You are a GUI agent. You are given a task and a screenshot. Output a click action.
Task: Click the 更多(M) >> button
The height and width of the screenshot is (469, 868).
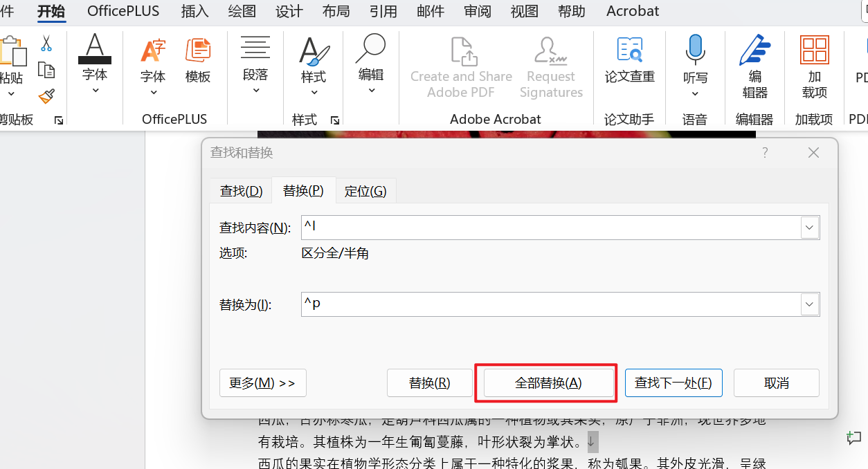click(x=263, y=383)
